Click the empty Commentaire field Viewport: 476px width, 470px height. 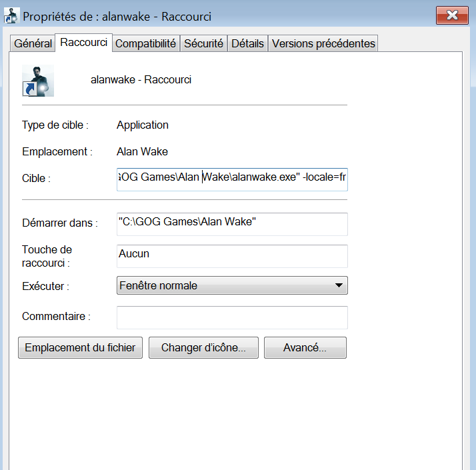coord(232,317)
